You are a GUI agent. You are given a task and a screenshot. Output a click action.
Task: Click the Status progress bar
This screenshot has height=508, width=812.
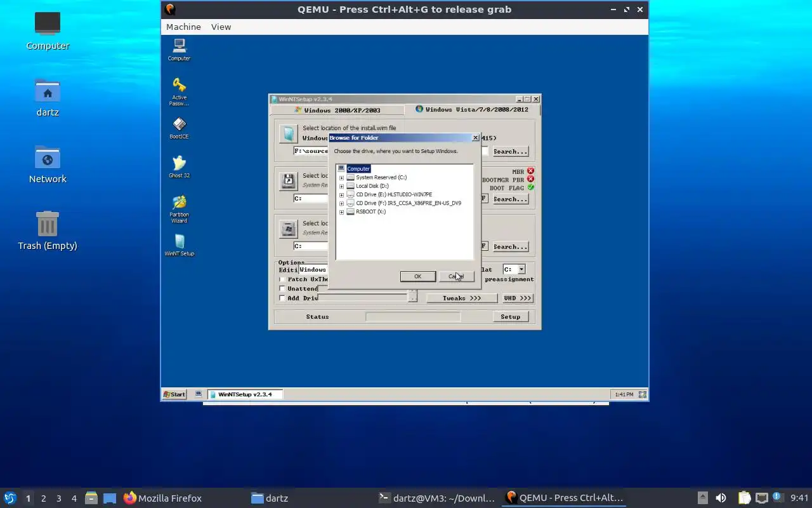point(413,317)
